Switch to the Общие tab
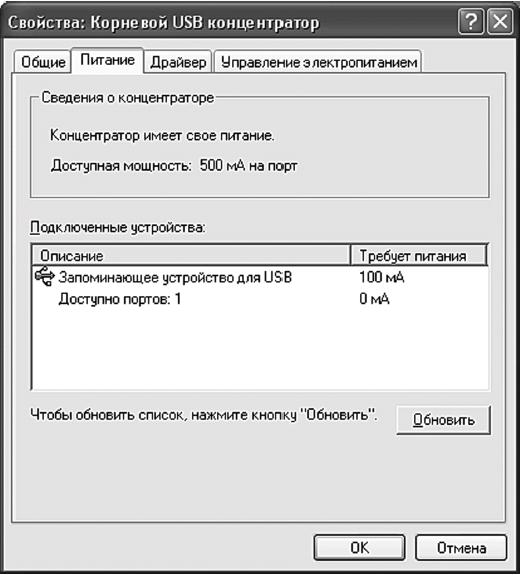This screenshot has width=520, height=575. click(43, 62)
